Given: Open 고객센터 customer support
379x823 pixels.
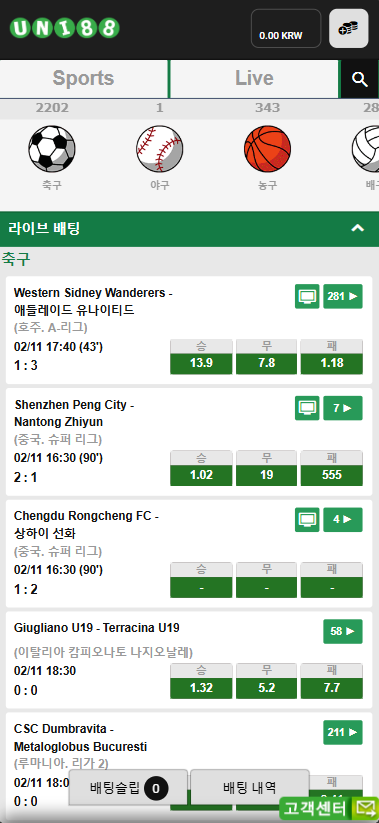Looking at the screenshot, I should 329,808.
